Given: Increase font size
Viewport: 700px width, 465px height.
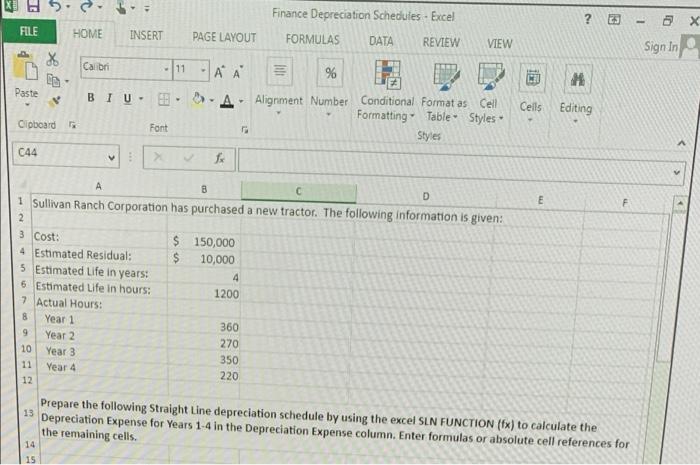Looking at the screenshot, I should point(219,72).
